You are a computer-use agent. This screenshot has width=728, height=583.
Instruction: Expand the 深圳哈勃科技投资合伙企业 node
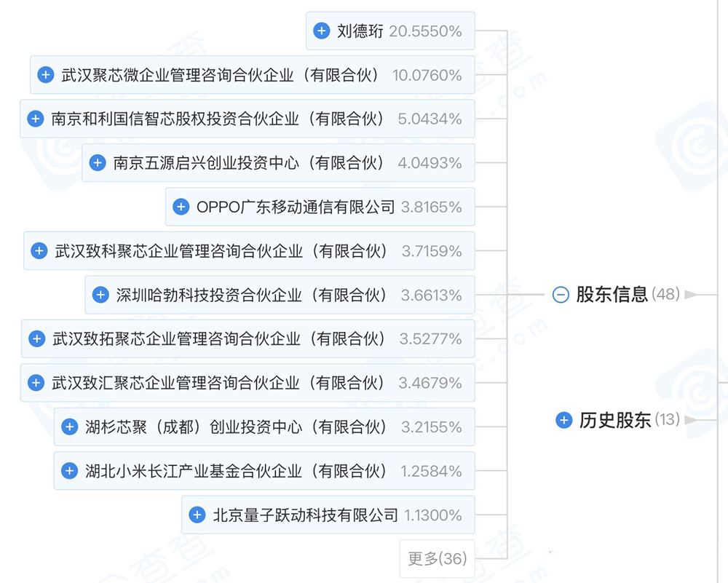[x=100, y=295]
